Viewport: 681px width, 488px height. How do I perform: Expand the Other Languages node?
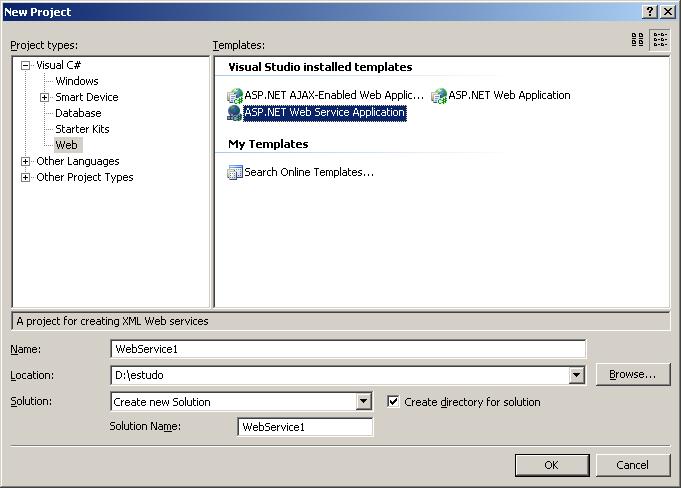coord(26,161)
